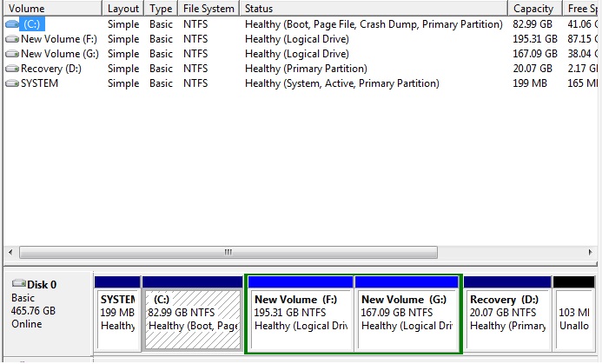Click the (C:) volume drive icon
Viewport: 602px width, 364px height.
coord(11,24)
